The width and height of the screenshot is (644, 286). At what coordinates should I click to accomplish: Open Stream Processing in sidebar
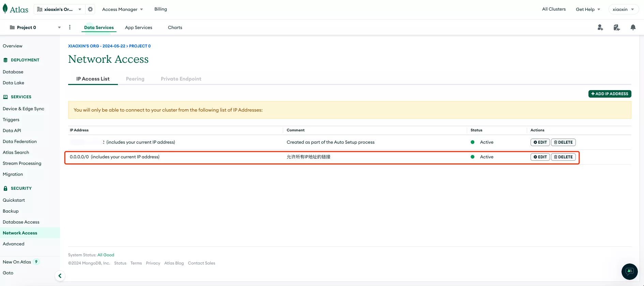(x=22, y=163)
